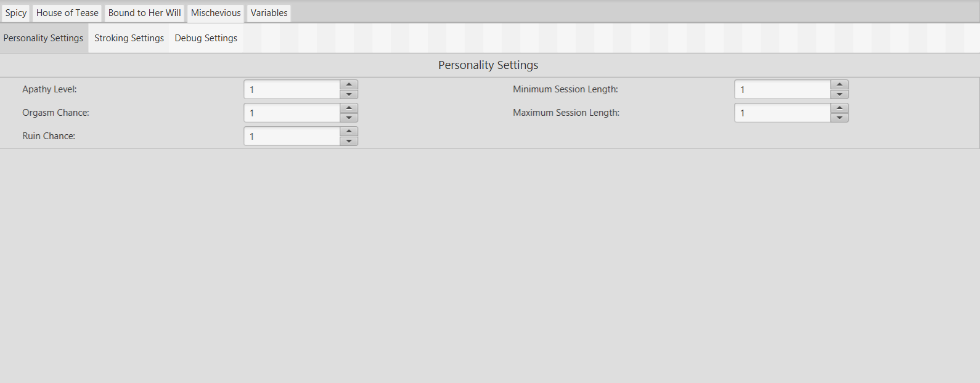The image size is (980, 383).
Task: Click the Apathy Level value field
Action: pos(292,90)
